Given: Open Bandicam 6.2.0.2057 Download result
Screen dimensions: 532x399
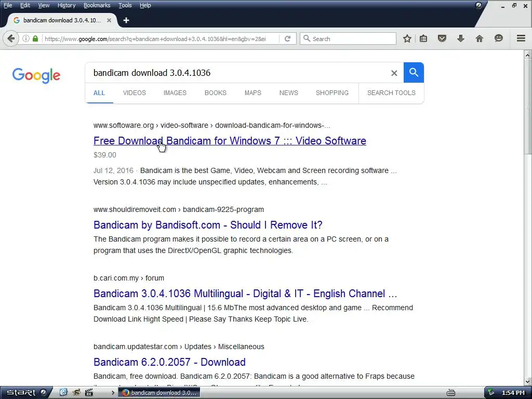Looking at the screenshot, I should tap(169, 362).
